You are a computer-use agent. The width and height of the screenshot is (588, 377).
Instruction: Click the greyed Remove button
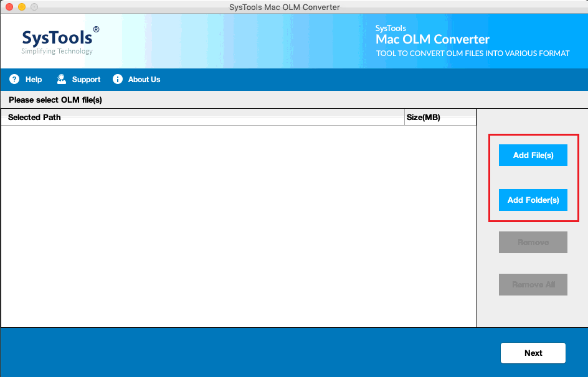[x=533, y=242]
